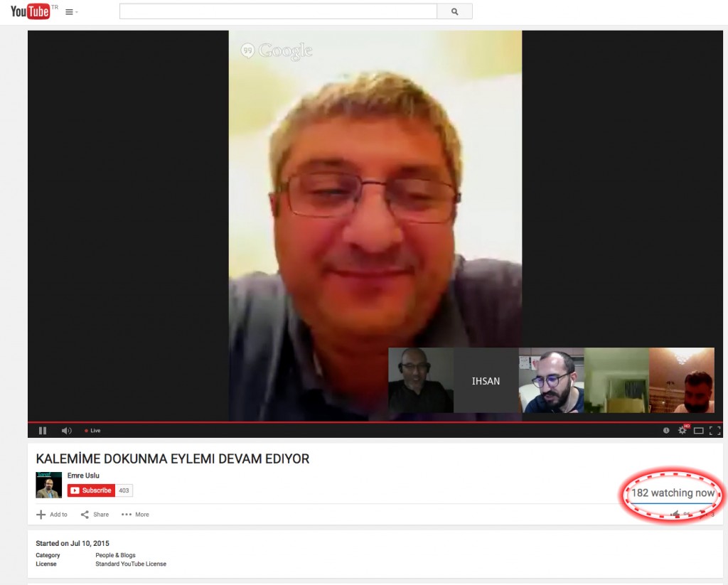Open Emre Uslu channel link
This screenshot has width=728, height=585.
coord(83,476)
